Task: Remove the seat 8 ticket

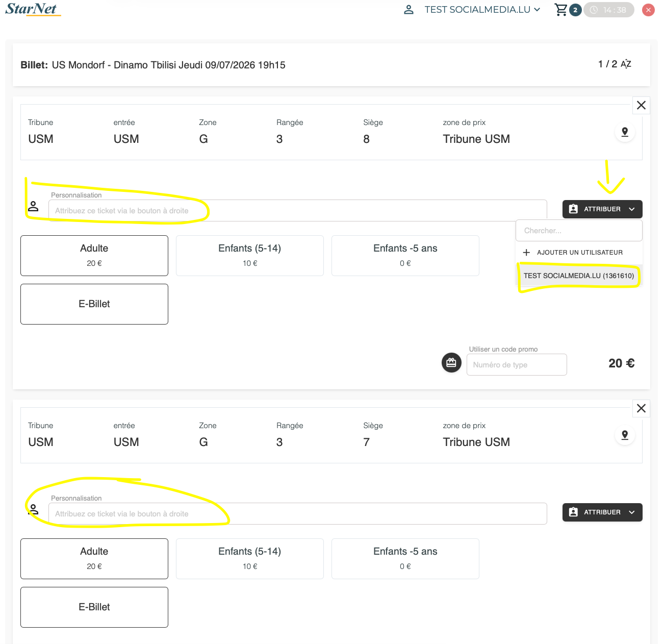Action: [x=641, y=105]
